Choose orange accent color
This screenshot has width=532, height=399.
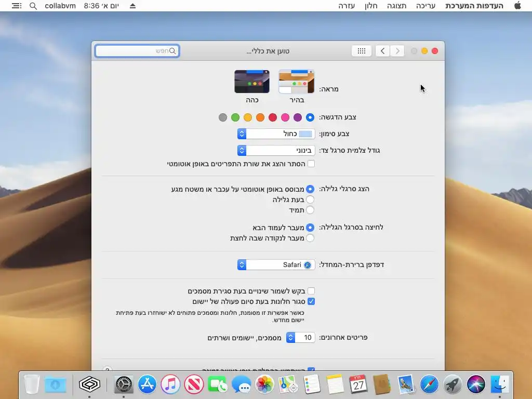tap(260, 117)
